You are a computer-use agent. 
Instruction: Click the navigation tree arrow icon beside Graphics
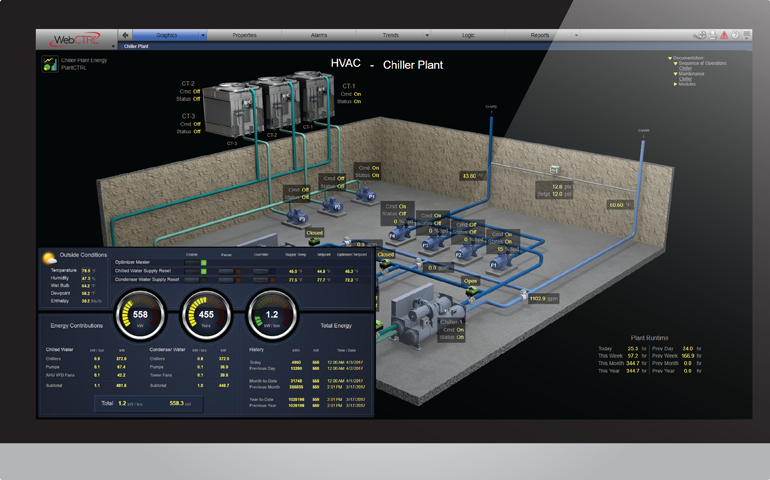click(125, 35)
